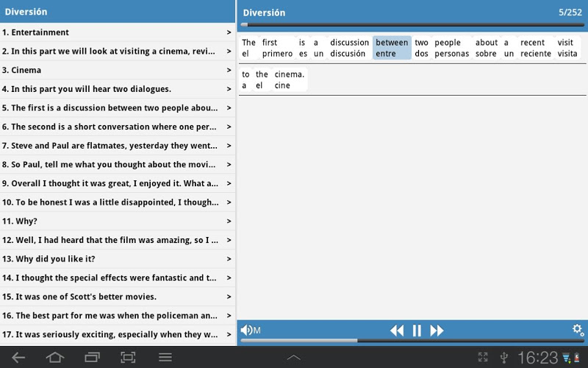This screenshot has width=588, height=368.
Task: Pause audio playback
Action: [417, 330]
